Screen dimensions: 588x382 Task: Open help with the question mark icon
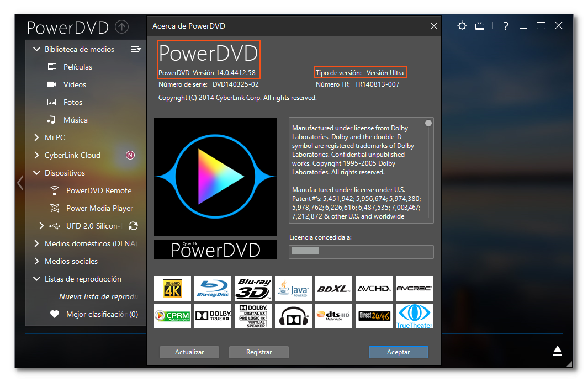[x=506, y=26]
